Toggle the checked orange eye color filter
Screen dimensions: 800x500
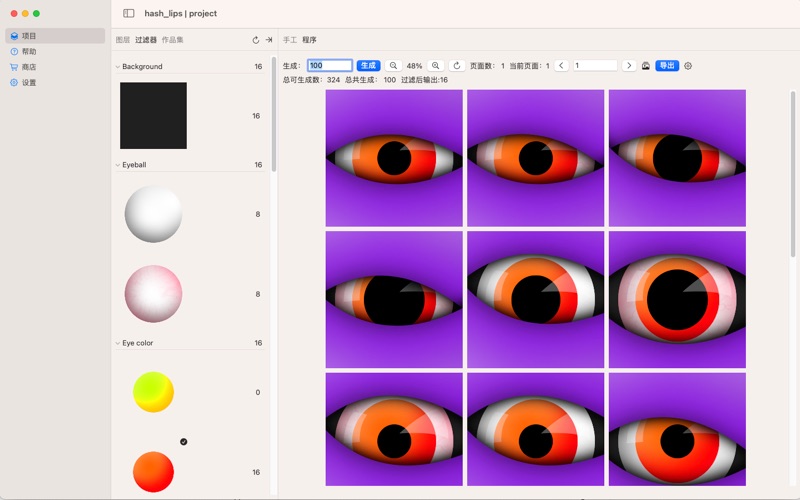pyautogui.click(x=153, y=471)
